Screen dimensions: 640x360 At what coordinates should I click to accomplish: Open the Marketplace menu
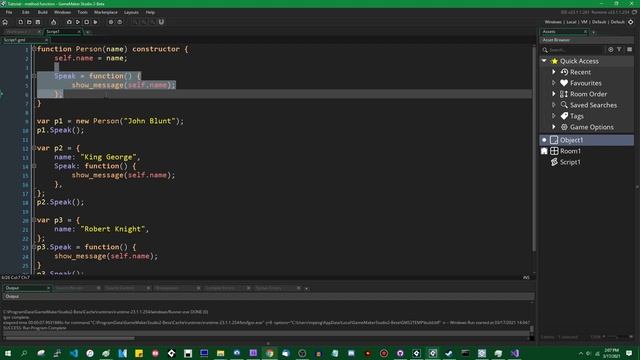tap(106, 12)
